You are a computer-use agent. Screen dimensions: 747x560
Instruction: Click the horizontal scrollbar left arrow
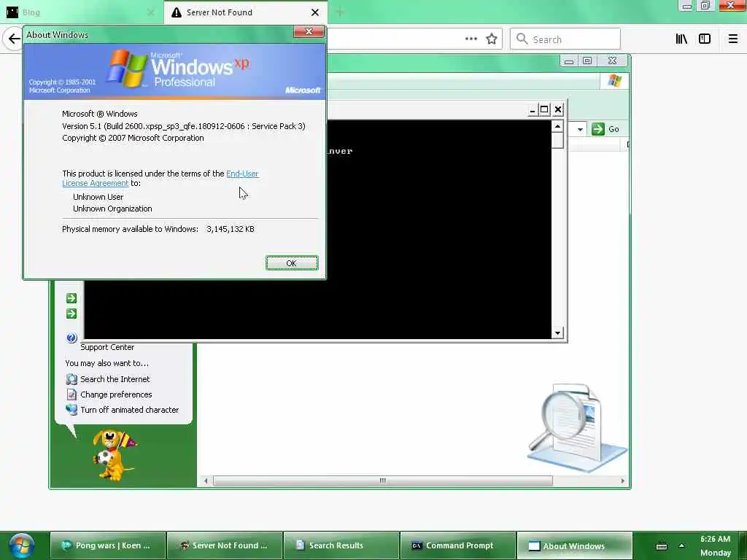point(205,481)
